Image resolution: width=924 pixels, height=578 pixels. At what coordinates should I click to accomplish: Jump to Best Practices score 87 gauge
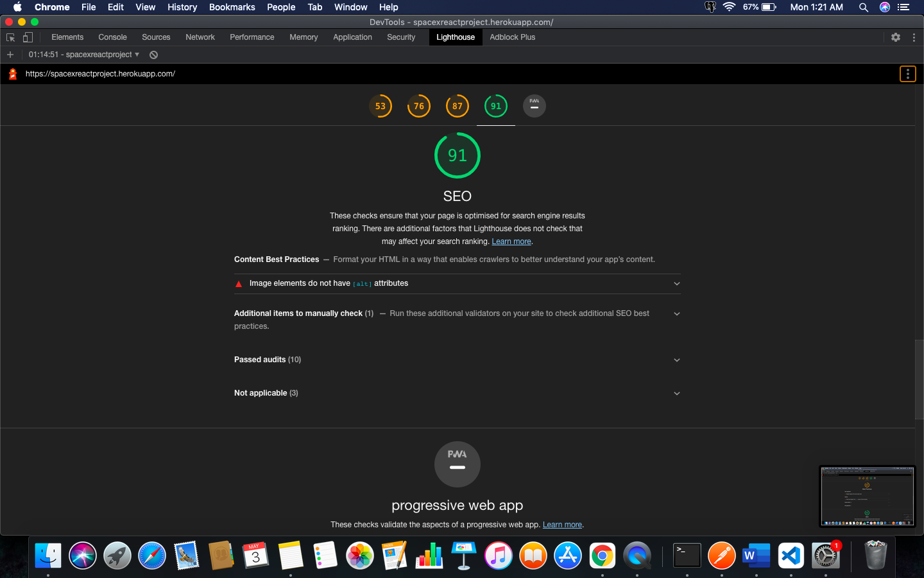[458, 106]
